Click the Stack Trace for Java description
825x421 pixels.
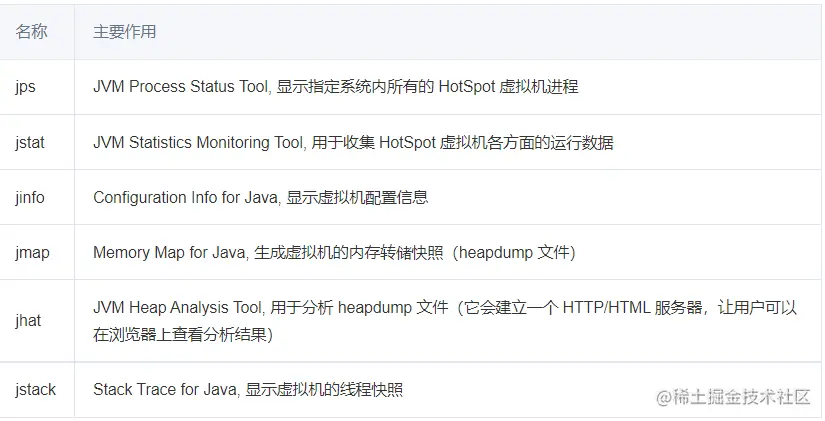click(248, 390)
